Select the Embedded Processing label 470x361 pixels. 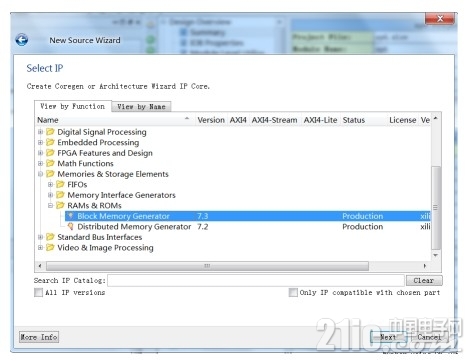(x=98, y=142)
